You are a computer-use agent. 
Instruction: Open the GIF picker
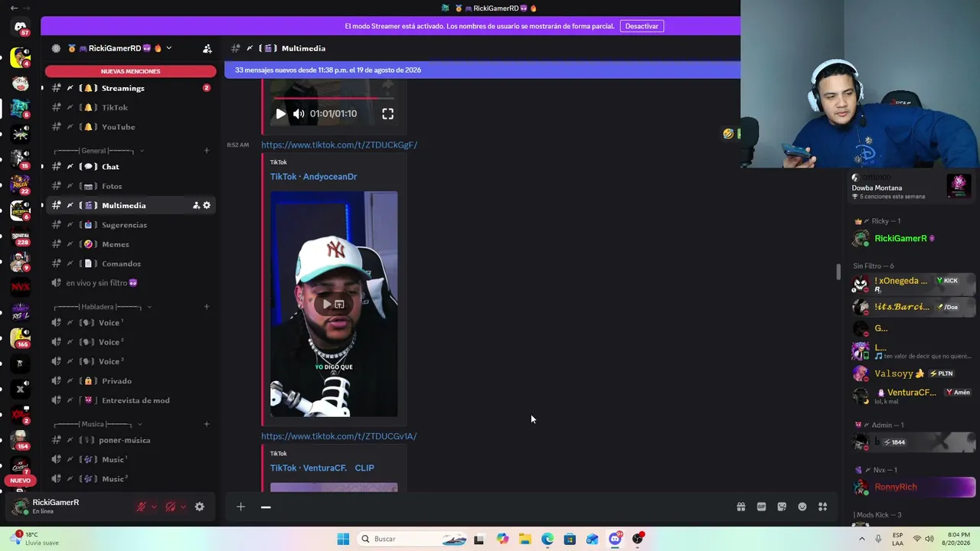click(x=762, y=507)
